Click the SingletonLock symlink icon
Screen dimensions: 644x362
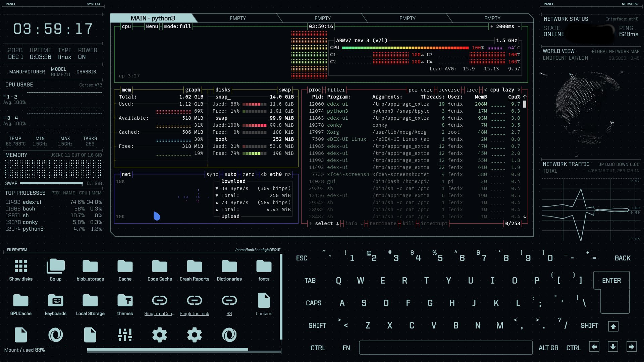(x=195, y=301)
